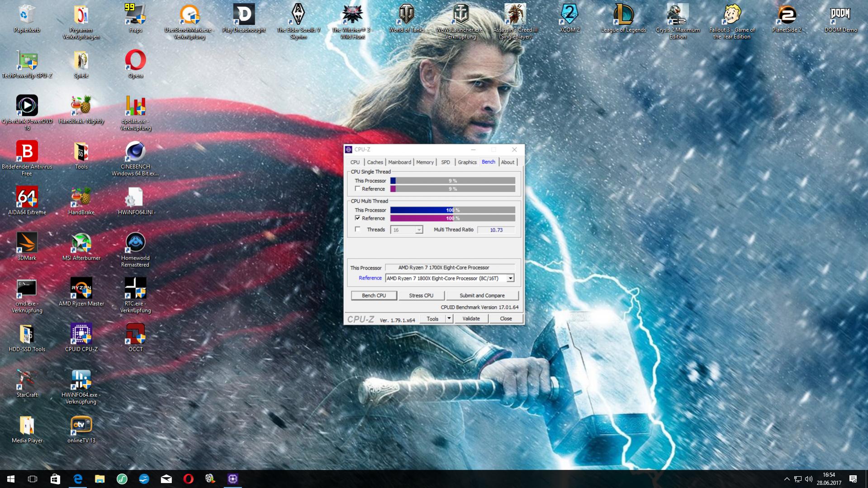Viewport: 868px width, 488px height.
Task: Click the blue Reference link label
Action: [370, 278]
